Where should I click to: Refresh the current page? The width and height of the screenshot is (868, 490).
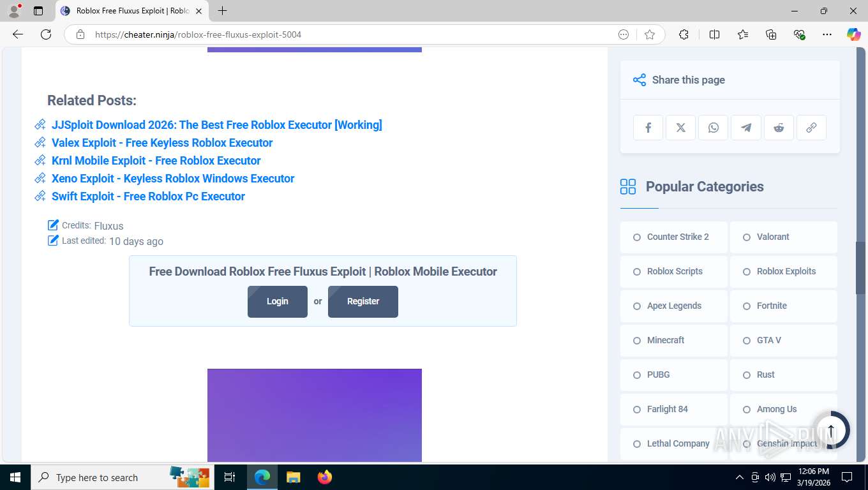coord(46,34)
